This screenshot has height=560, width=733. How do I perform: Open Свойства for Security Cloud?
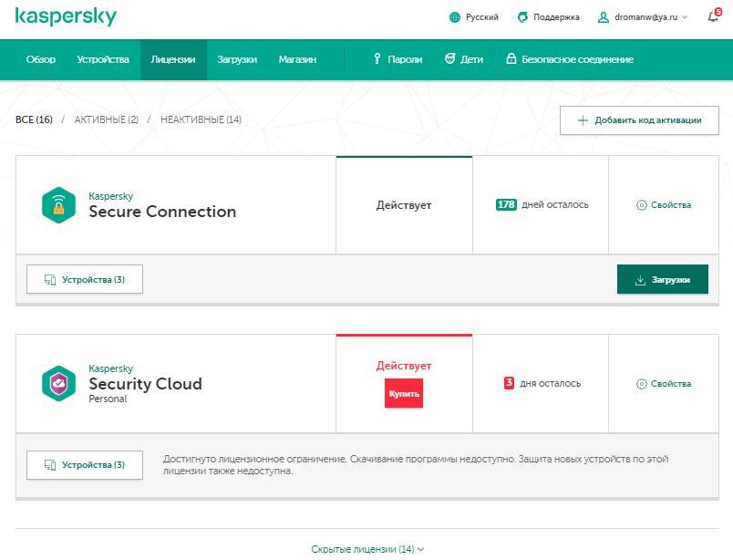tap(671, 384)
